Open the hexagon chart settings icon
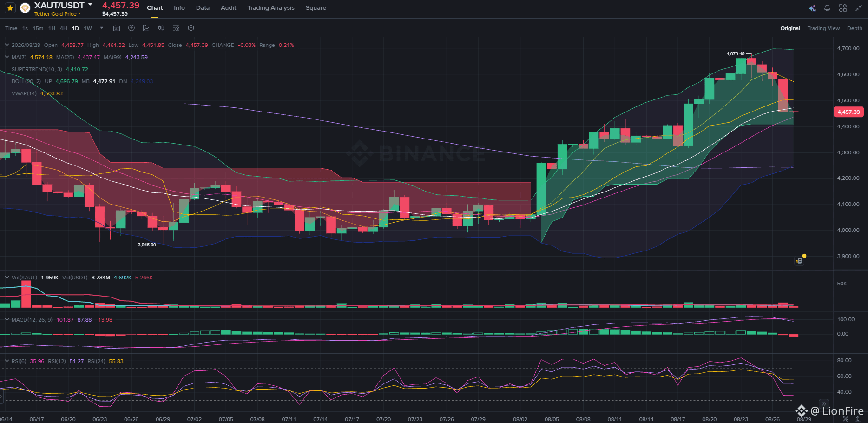 point(191,28)
